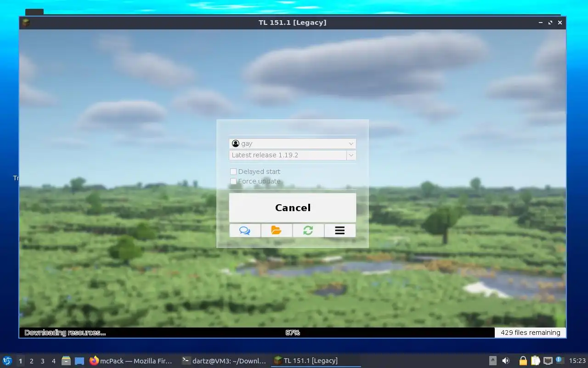Open the file manager taskbar icon
Viewport: 588px width, 368px height.
tap(66, 361)
